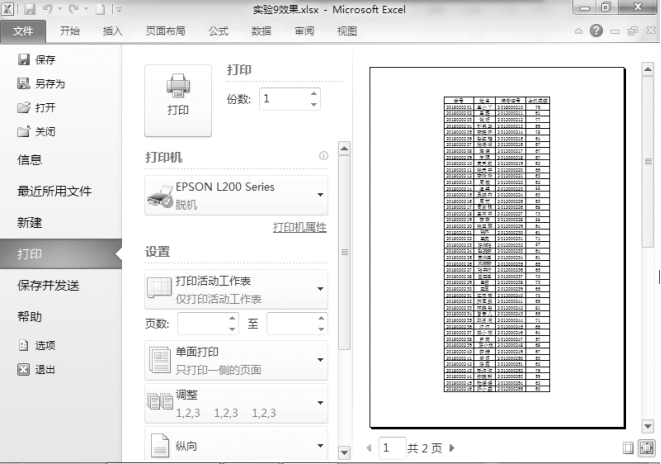Click the workbook restore icon in ribbon
Image resolution: width=661 pixels, height=464 pixels.
coord(633,31)
